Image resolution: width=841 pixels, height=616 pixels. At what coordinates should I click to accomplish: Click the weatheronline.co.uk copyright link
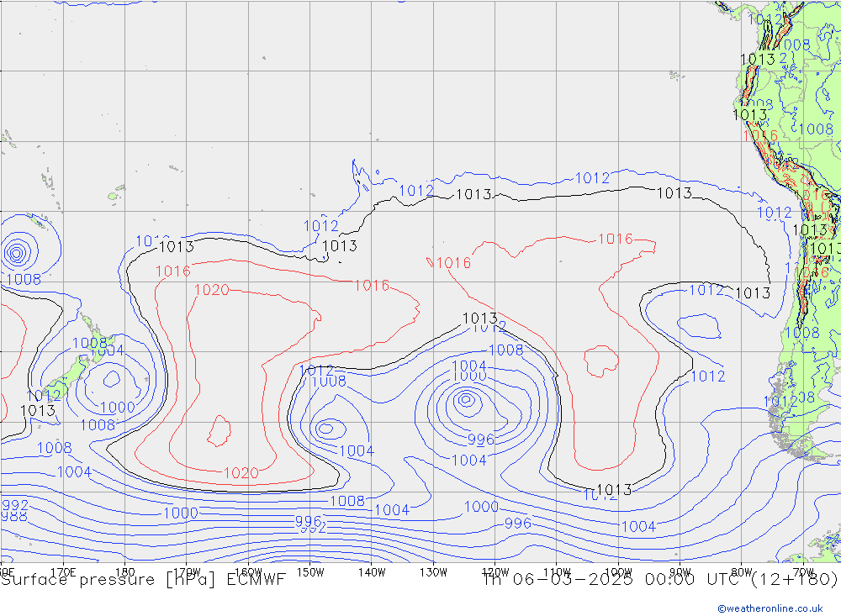pos(770,608)
